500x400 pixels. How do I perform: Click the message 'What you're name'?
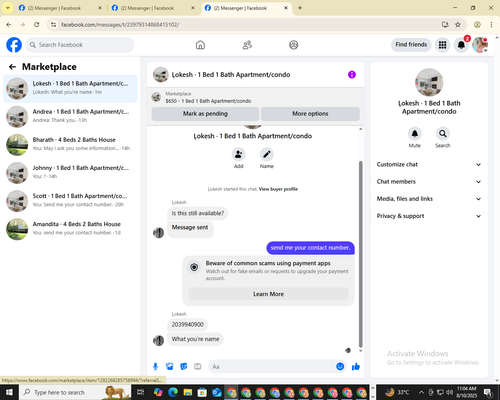[x=195, y=339]
